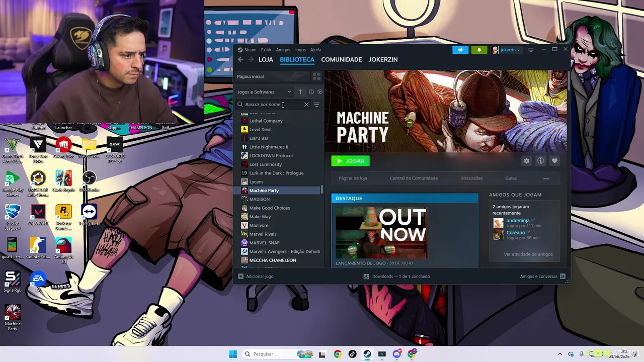This screenshot has width=644, height=362.
Task: Open the green notifications bell button
Action: (x=479, y=50)
